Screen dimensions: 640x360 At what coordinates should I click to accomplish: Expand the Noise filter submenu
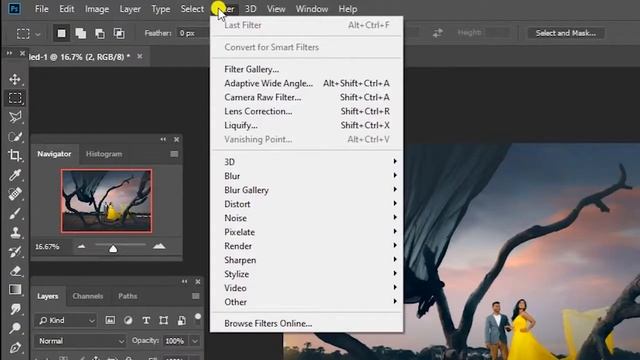click(307, 218)
